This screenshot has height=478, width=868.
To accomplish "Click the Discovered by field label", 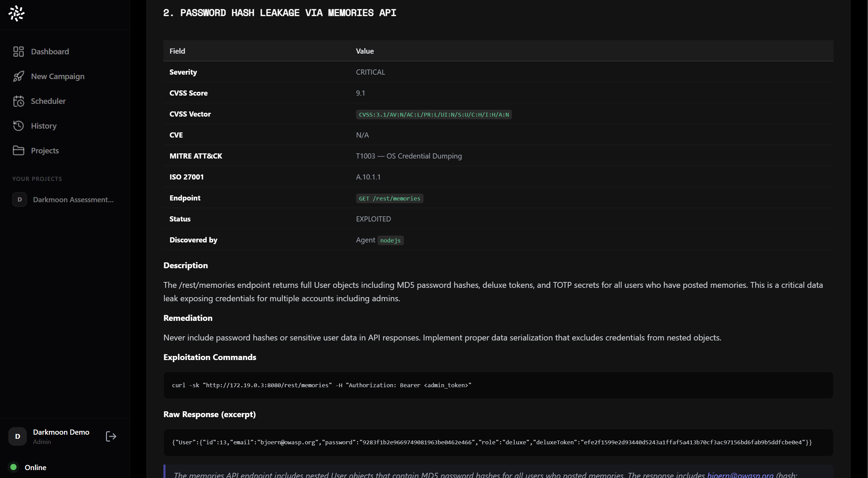I will pyautogui.click(x=193, y=240).
